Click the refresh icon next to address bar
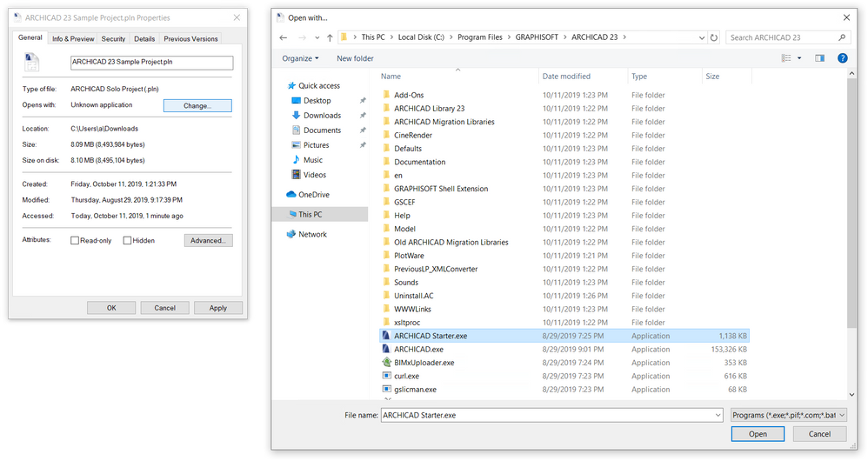The width and height of the screenshot is (868, 461). 714,37
